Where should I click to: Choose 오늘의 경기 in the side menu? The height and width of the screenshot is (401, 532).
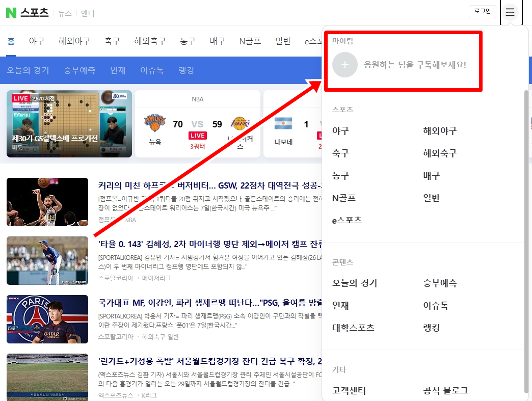(x=355, y=283)
